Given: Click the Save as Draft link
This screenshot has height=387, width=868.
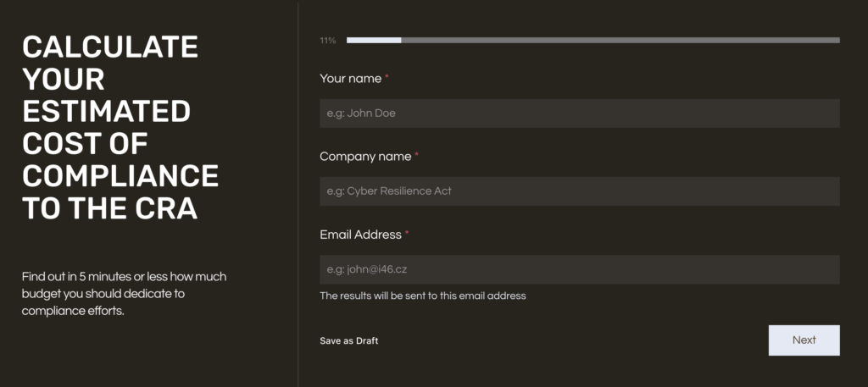Looking at the screenshot, I should click(x=348, y=341).
